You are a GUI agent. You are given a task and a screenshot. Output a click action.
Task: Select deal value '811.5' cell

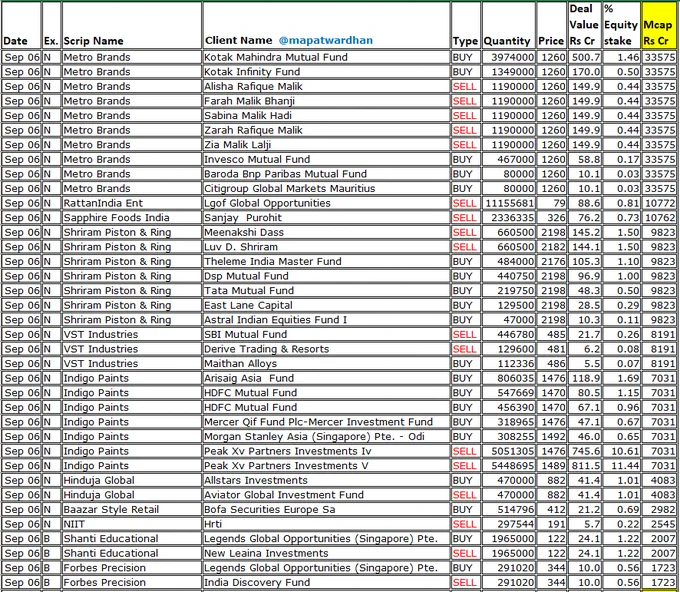click(x=584, y=466)
